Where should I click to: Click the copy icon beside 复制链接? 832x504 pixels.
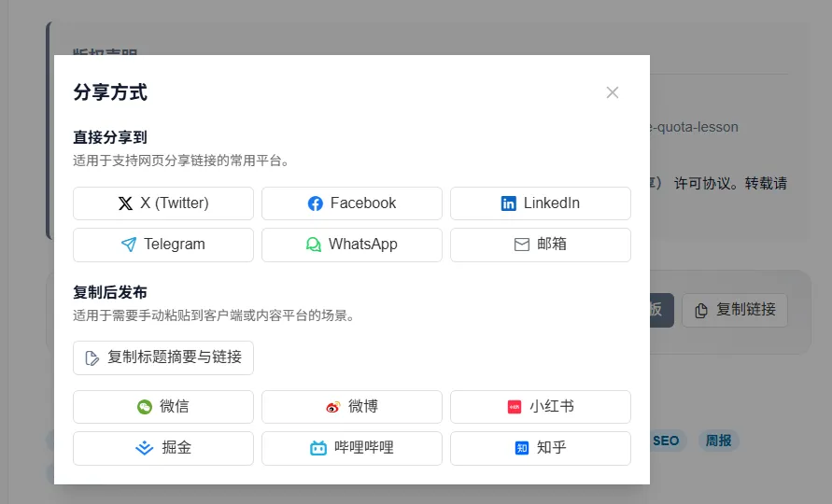pos(701,311)
